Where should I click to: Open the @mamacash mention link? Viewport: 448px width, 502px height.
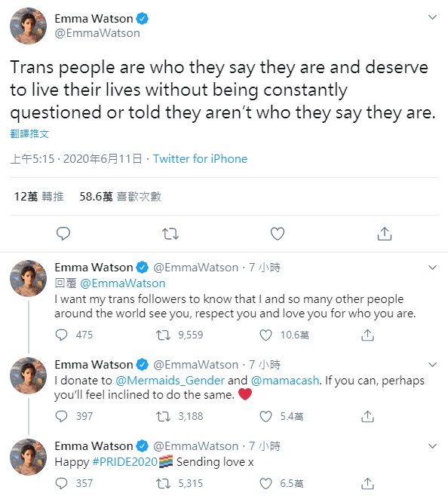285,381
